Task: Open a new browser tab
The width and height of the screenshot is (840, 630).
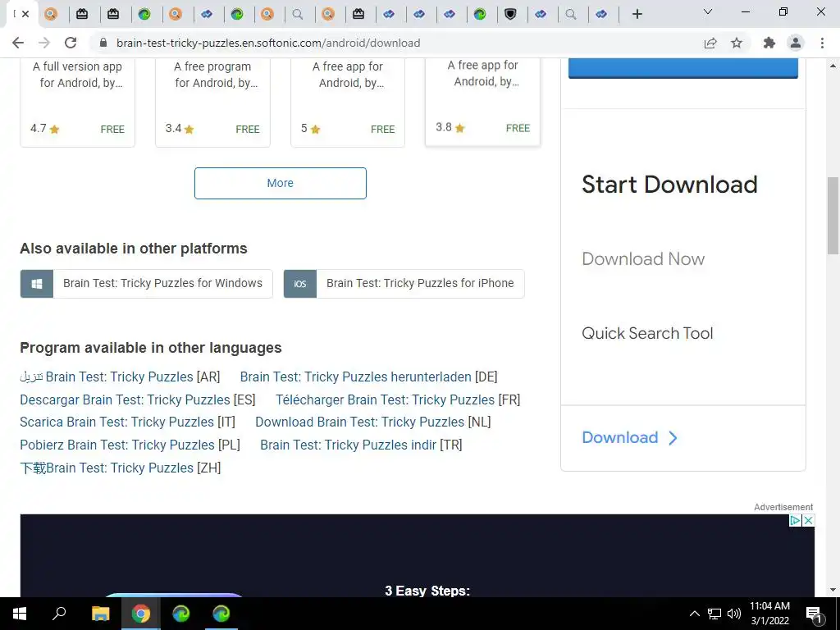Action: pyautogui.click(x=637, y=14)
